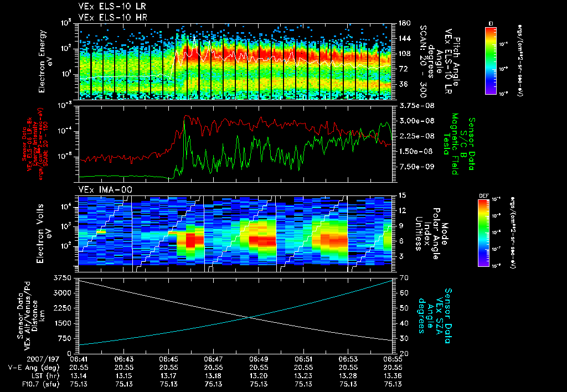Click the 'VEx ELS-10 HR' title text
567x392 pixels.
pyautogui.click(x=112, y=17)
